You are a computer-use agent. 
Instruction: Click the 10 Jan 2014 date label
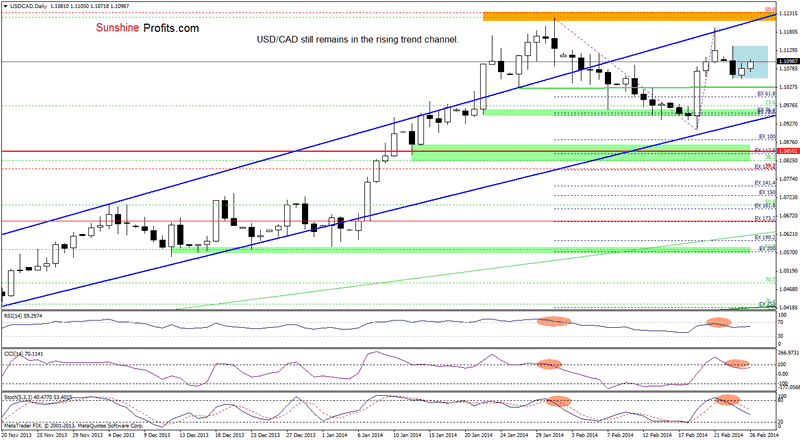[407, 435]
